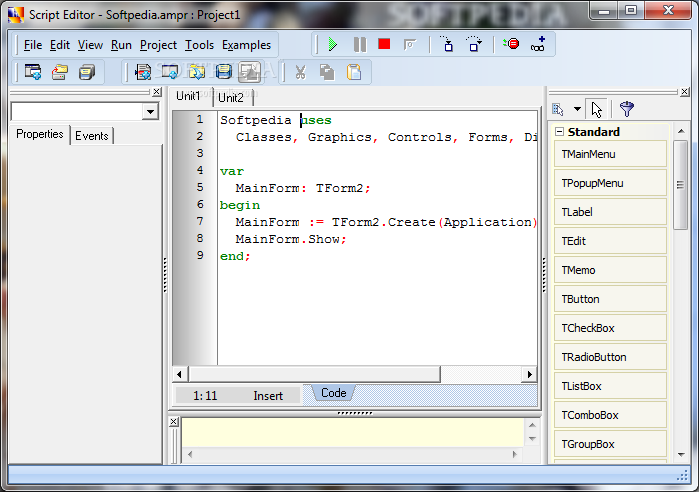Pick TCheckBox component
The height and width of the screenshot is (492, 699).
(x=610, y=328)
